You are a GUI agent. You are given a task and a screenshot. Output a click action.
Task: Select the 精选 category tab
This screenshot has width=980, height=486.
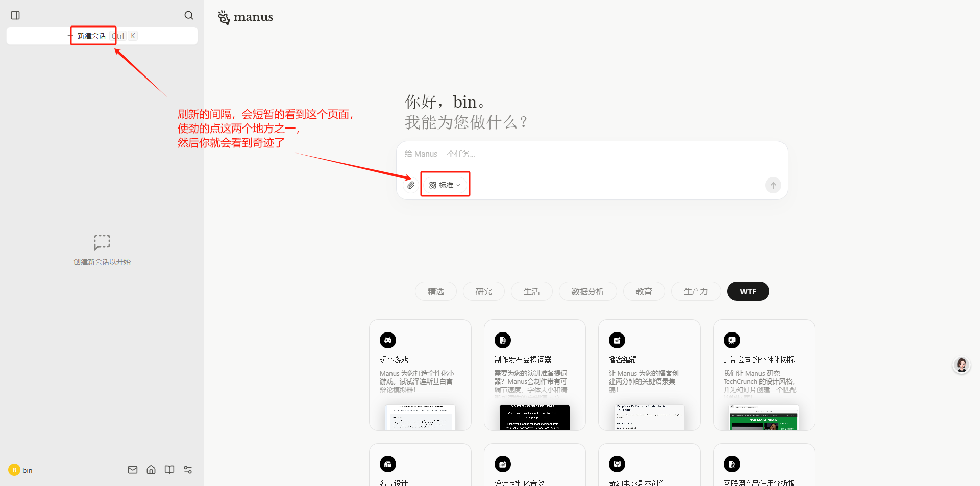(436, 291)
